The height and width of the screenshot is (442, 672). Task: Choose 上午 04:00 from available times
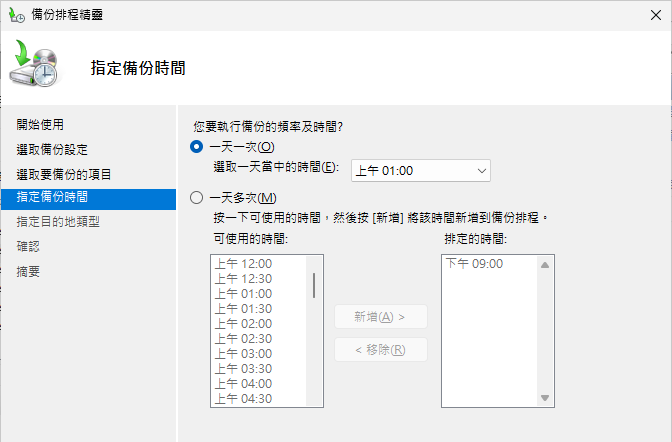pos(243,384)
